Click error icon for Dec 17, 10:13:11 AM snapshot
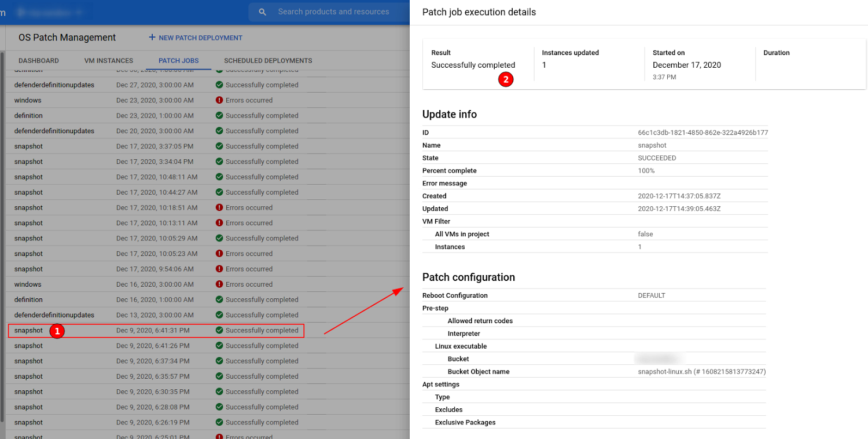The height and width of the screenshot is (439, 868). [219, 223]
